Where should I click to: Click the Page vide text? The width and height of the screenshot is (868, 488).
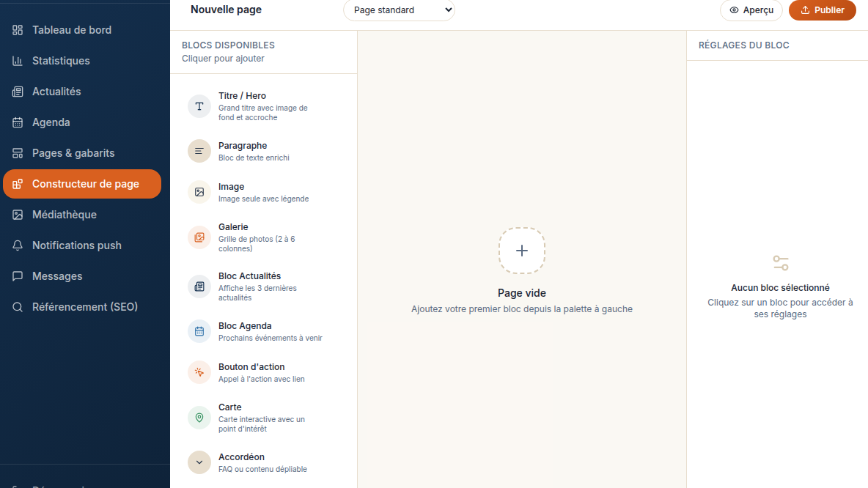(521, 293)
